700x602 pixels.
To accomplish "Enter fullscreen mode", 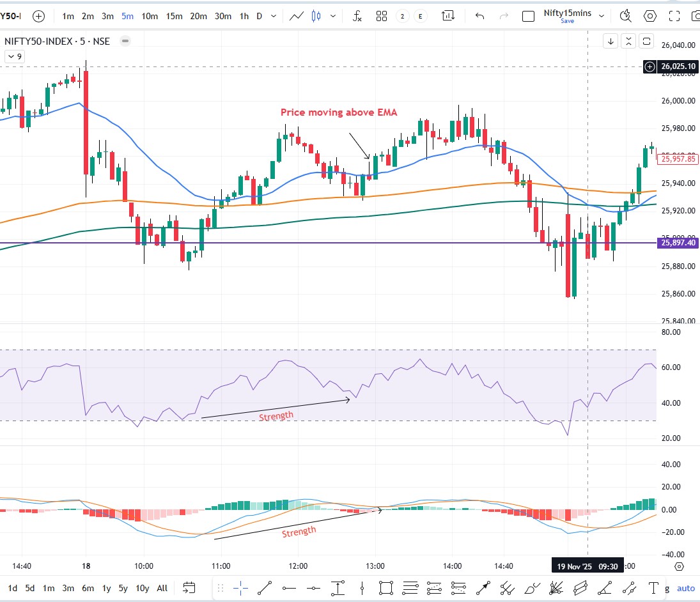I will coord(674,17).
